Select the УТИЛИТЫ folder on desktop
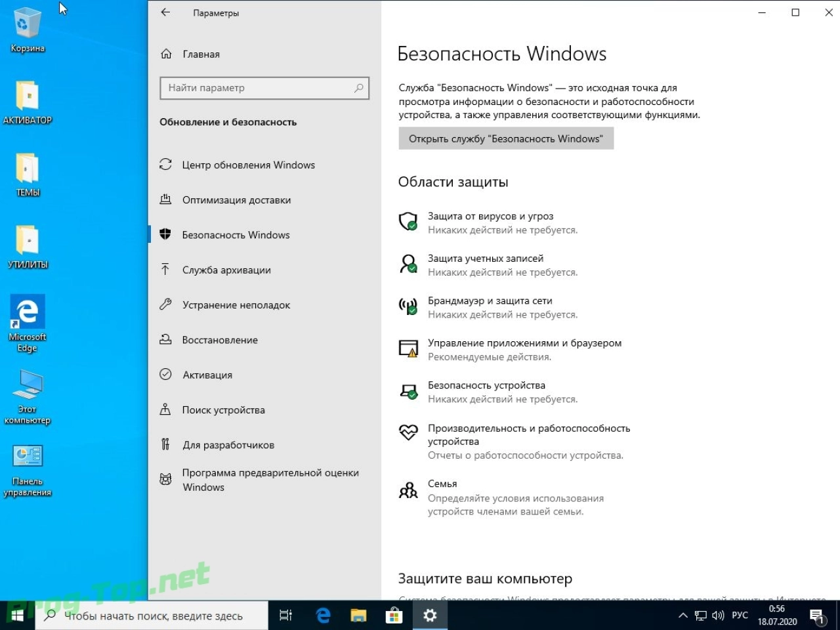The height and width of the screenshot is (630, 840). [28, 247]
